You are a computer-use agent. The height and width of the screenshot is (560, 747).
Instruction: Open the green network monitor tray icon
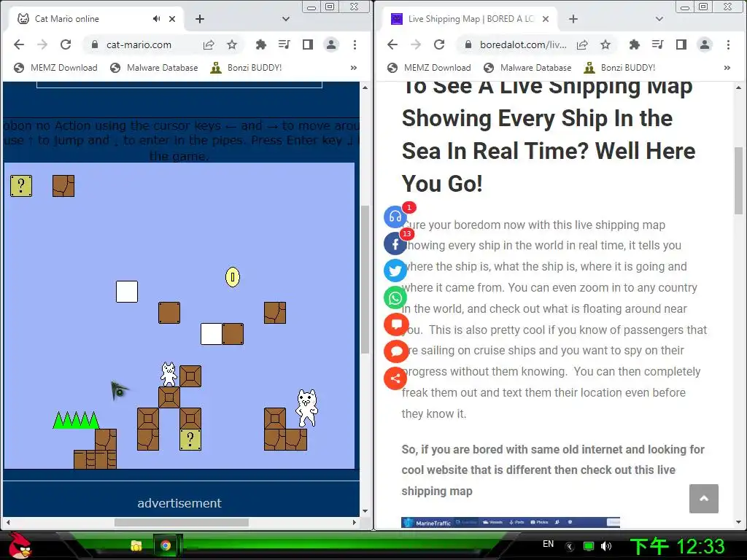[x=589, y=546]
